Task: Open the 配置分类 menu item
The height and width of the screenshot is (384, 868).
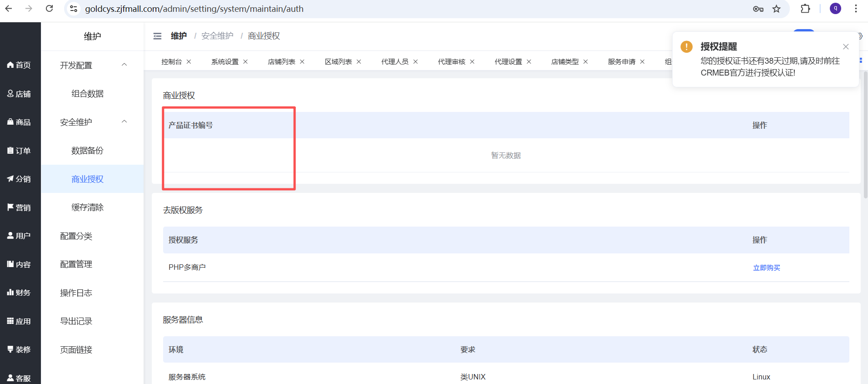Action: click(x=76, y=236)
